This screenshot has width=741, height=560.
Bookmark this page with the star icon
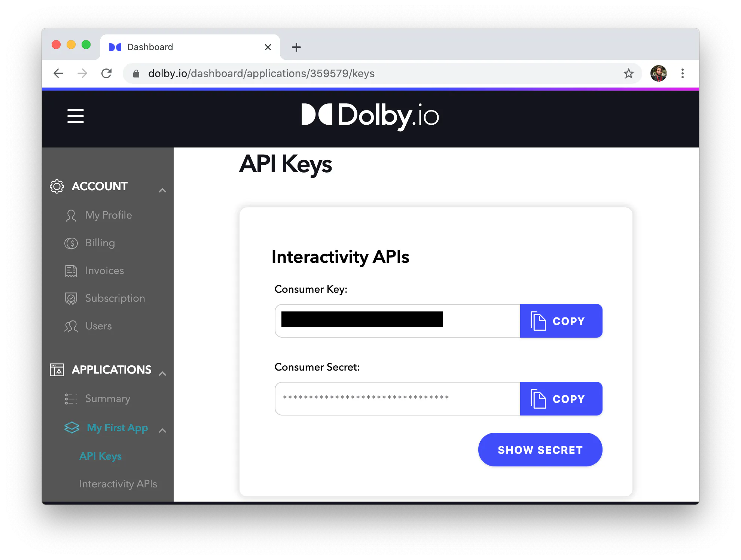point(628,73)
